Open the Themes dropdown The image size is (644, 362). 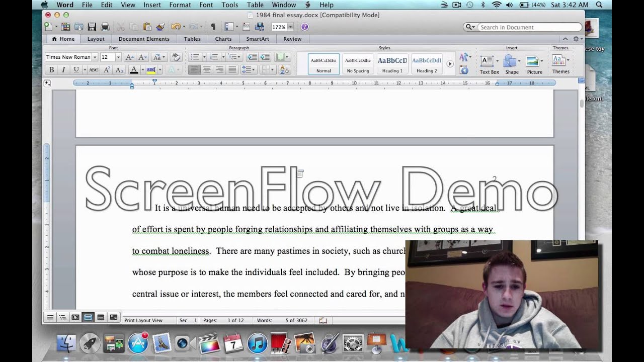(x=560, y=64)
